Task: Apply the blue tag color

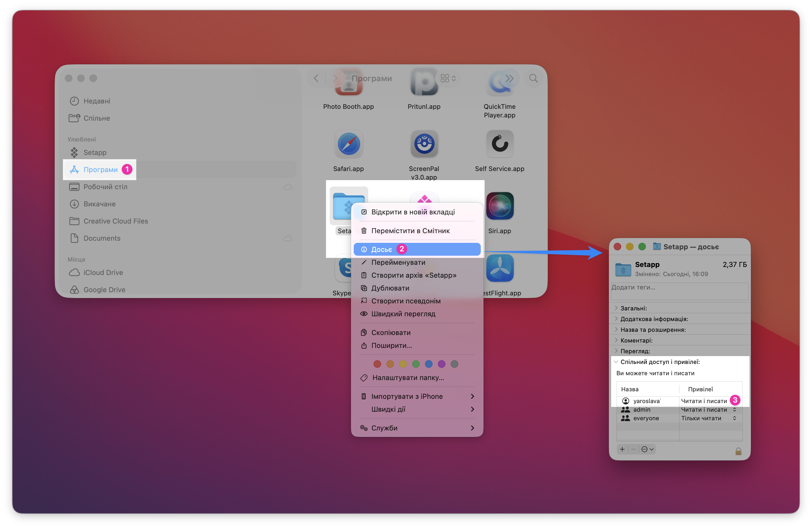Action: click(429, 364)
